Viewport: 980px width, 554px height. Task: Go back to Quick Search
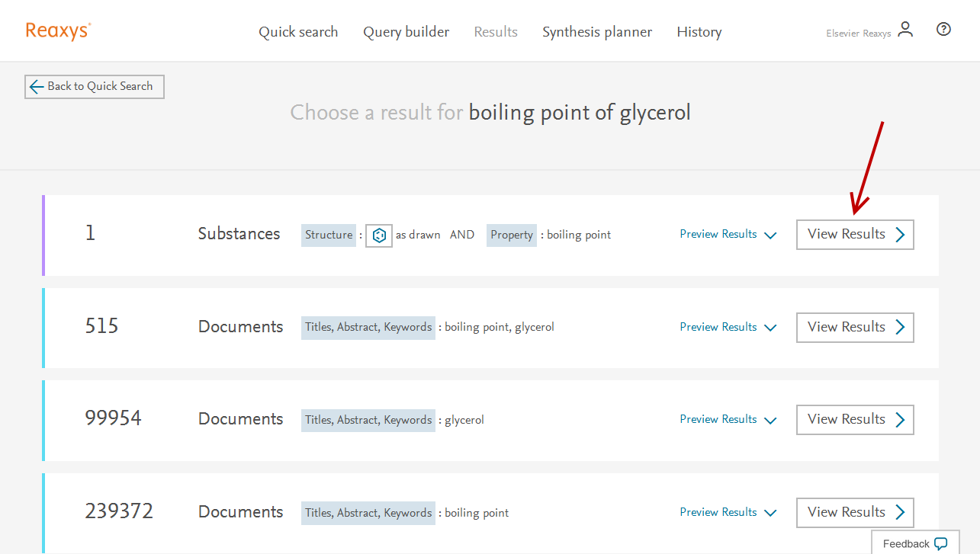click(x=94, y=87)
